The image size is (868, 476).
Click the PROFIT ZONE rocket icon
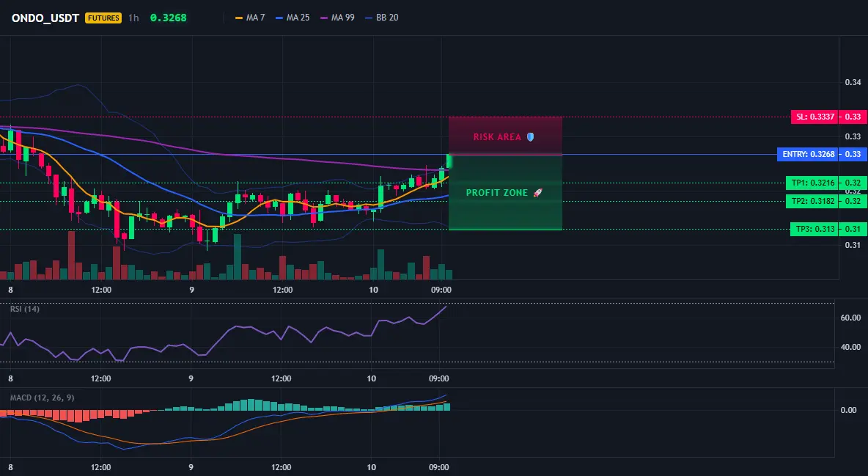click(537, 193)
